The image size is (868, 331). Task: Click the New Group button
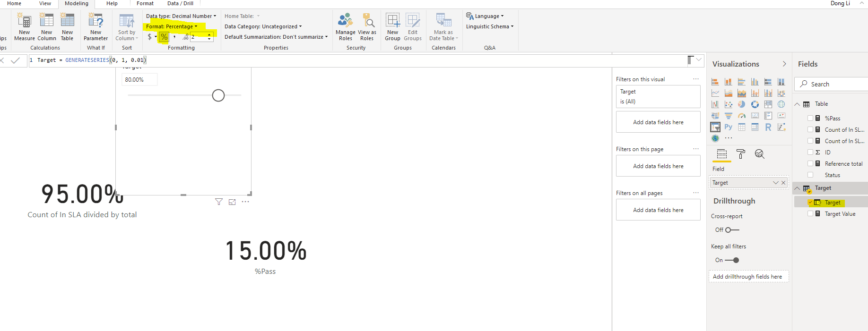tap(392, 27)
